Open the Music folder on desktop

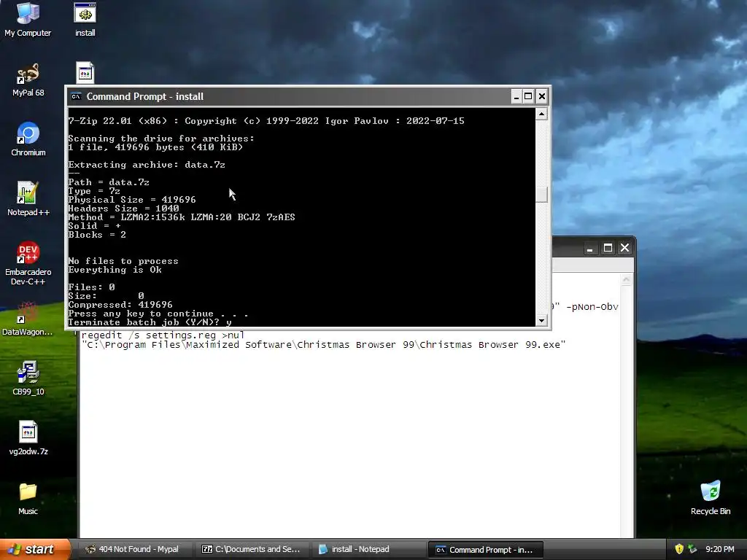pyautogui.click(x=28, y=498)
